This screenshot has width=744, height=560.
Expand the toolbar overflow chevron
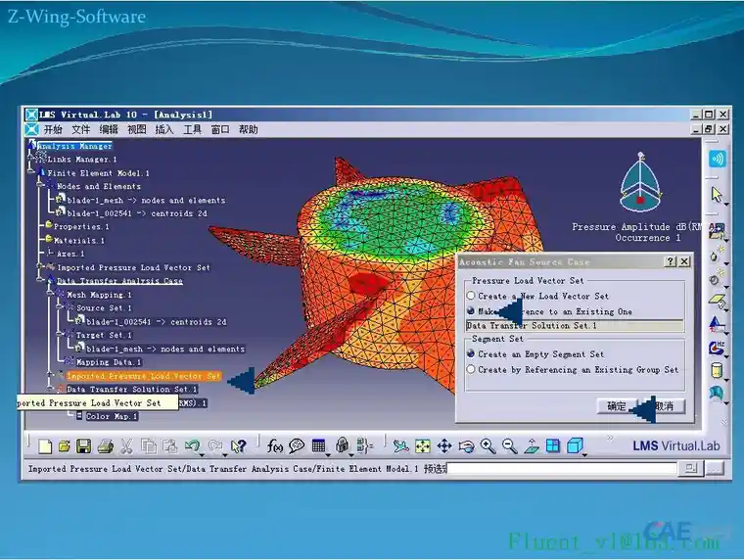point(610,438)
